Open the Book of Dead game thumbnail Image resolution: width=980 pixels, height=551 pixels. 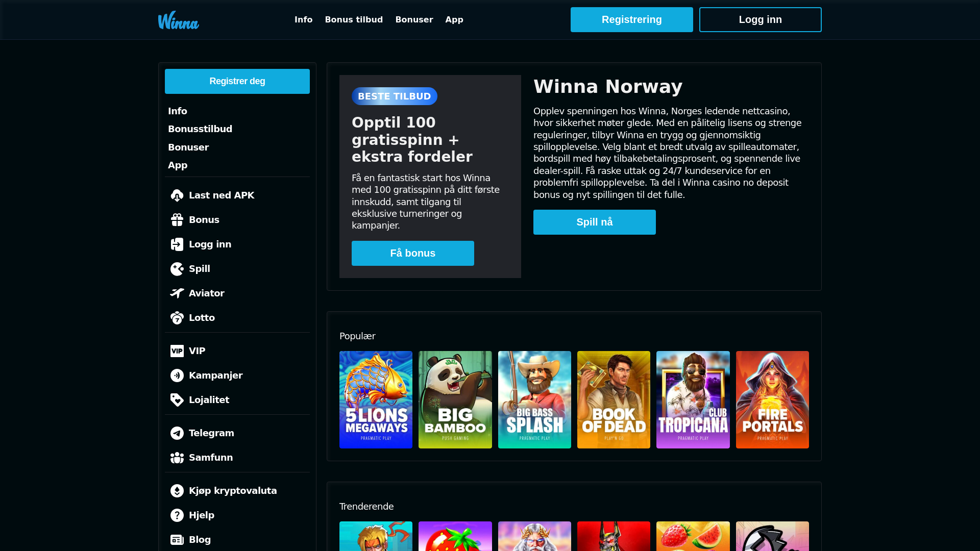(x=614, y=399)
